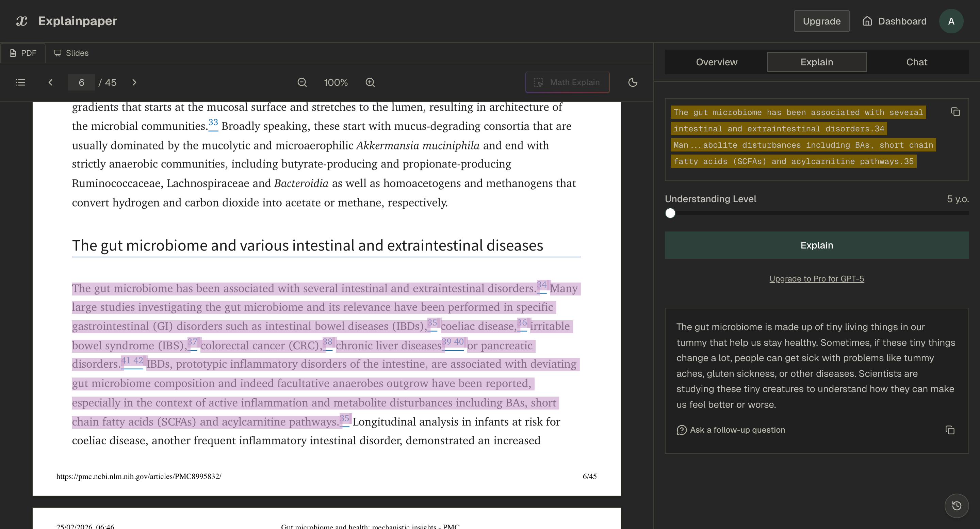Viewport: 980px width, 529px height.
Task: Click the Explain button
Action: (816, 245)
